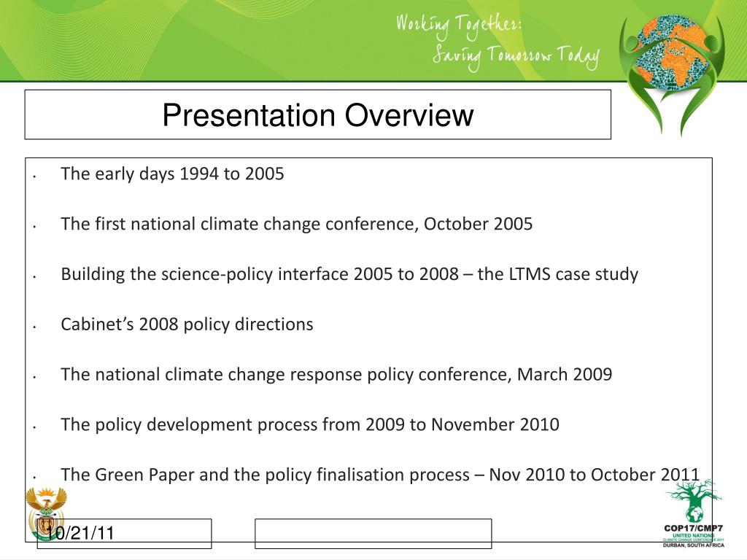
Task: Click the Green Paper finalisation process bullet
Action: pyautogui.click(x=379, y=475)
